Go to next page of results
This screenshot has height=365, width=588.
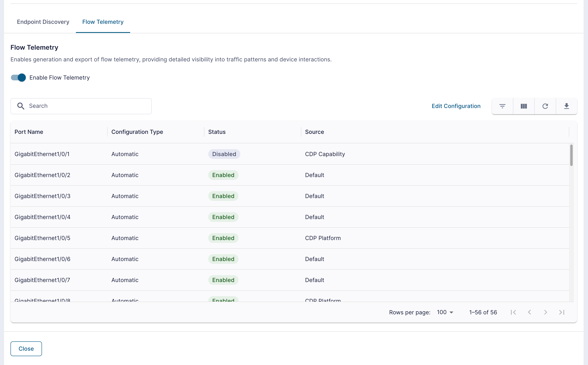546,312
